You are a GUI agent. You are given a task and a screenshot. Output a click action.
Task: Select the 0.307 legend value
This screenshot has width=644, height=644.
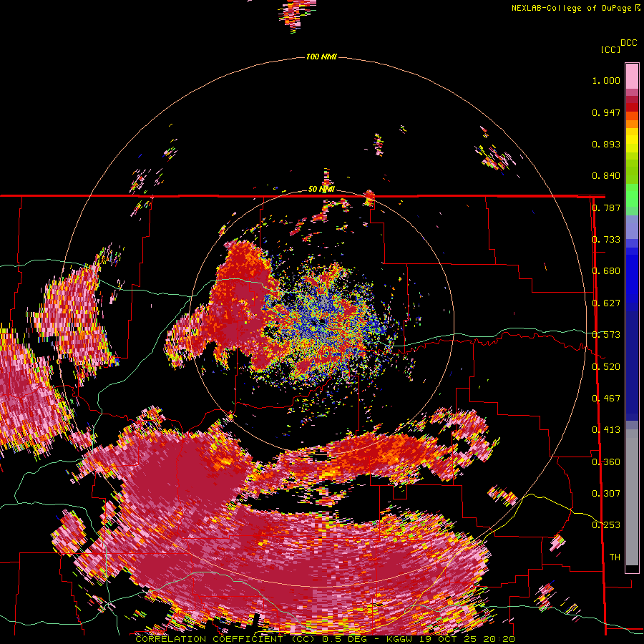tap(606, 494)
